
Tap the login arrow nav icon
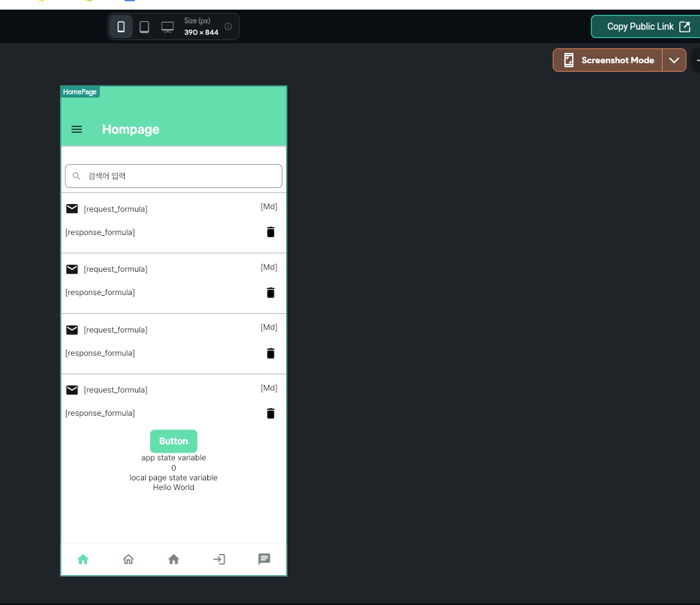click(219, 559)
